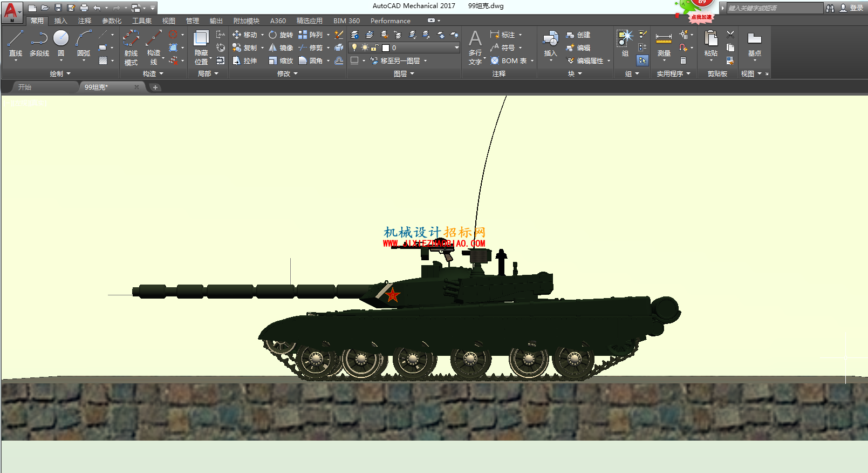This screenshot has width=868, height=473.
Task: Select the Arc (圆弧) tool
Action: coord(84,43)
